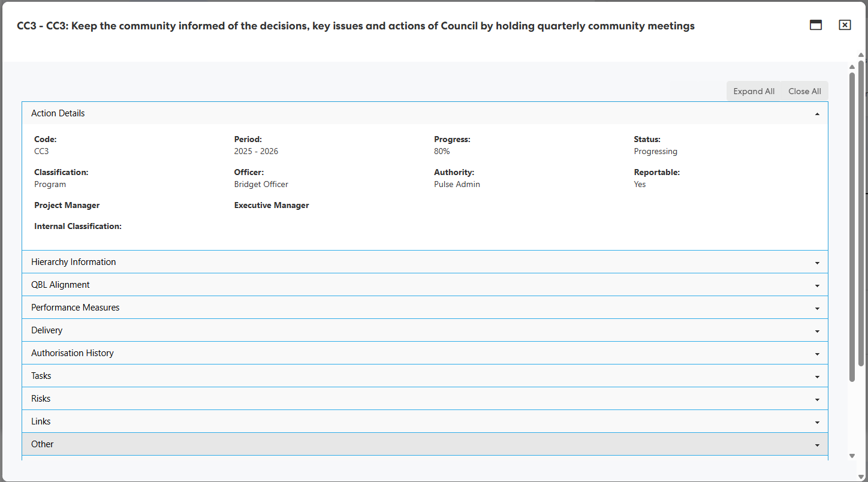Click the Expand All button

pyautogui.click(x=754, y=91)
